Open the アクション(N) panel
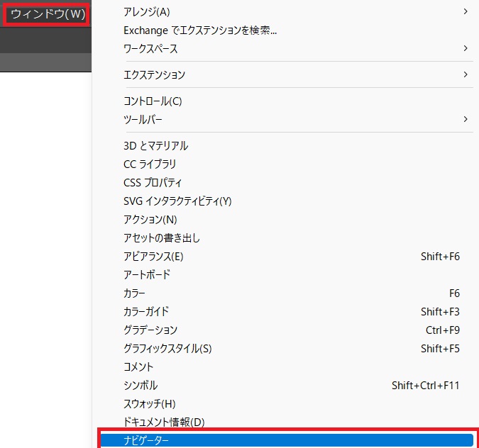This screenshot has width=479, height=448. (150, 220)
